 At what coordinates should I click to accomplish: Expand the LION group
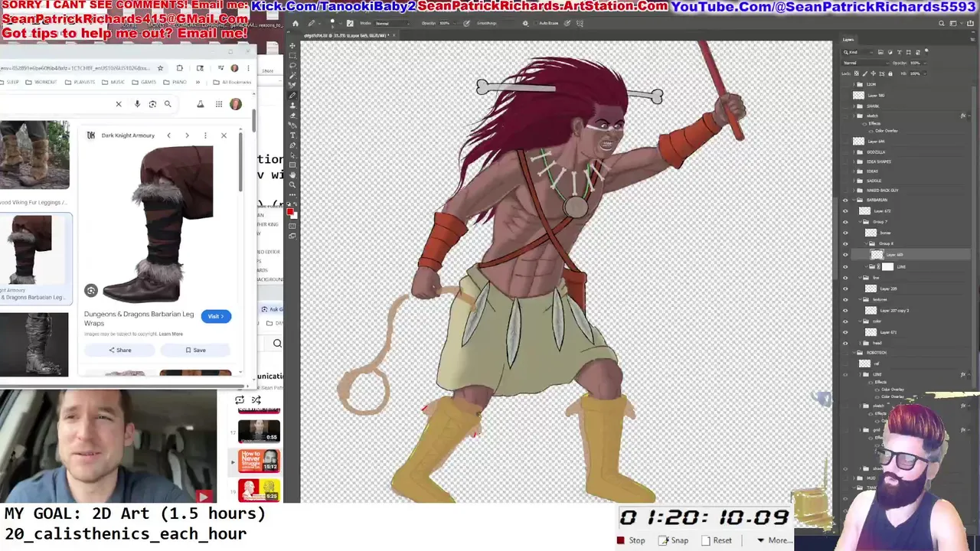tap(854, 84)
